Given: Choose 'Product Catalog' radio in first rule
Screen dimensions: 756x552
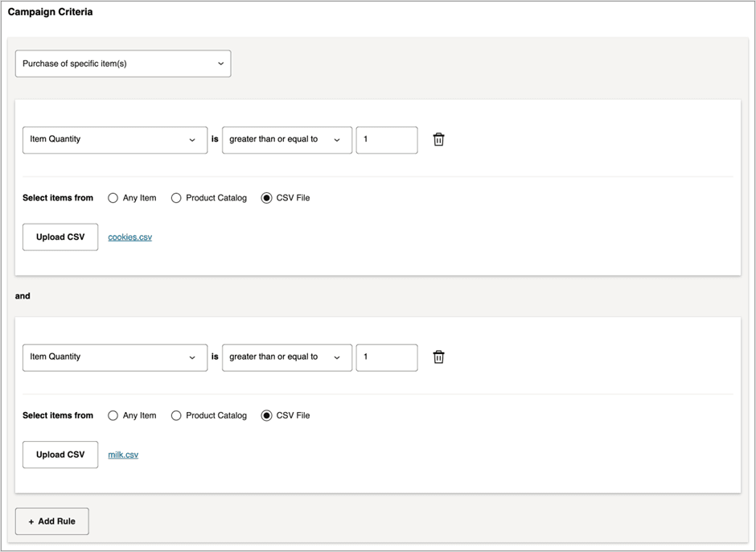Looking at the screenshot, I should (x=176, y=198).
